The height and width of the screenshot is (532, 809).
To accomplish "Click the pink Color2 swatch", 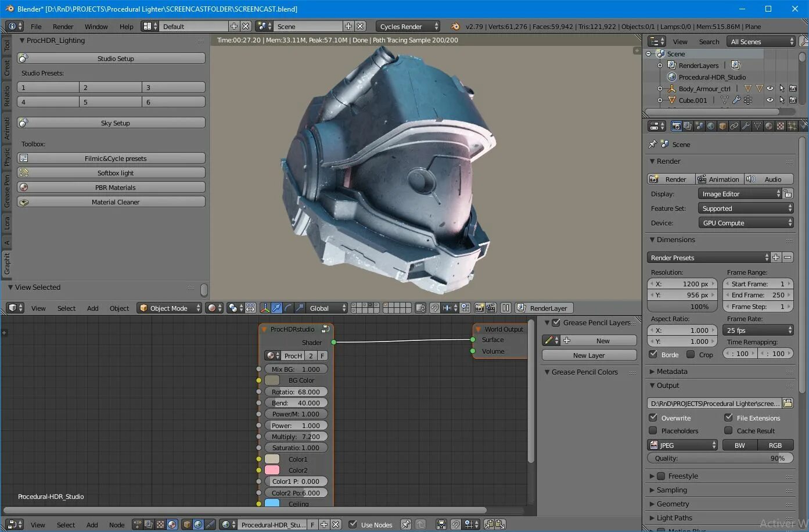I will point(272,470).
